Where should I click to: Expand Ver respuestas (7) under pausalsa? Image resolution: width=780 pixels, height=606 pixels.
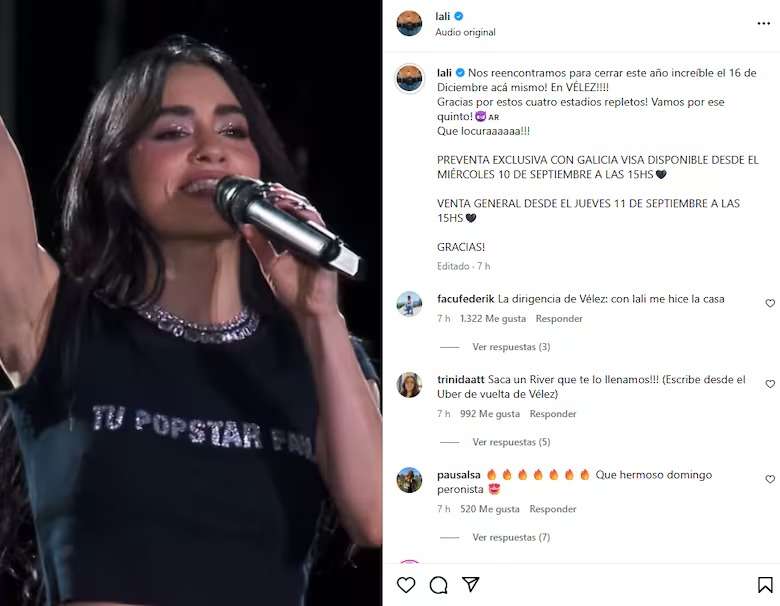coord(511,537)
